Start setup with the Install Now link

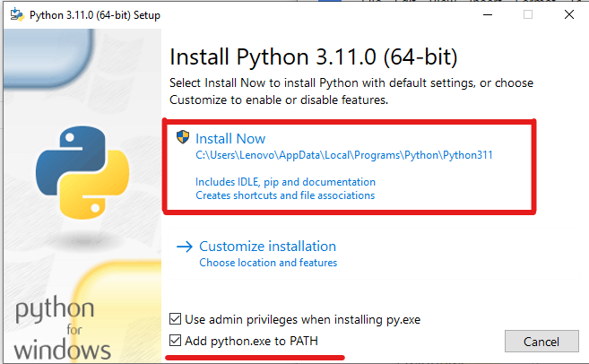point(230,138)
